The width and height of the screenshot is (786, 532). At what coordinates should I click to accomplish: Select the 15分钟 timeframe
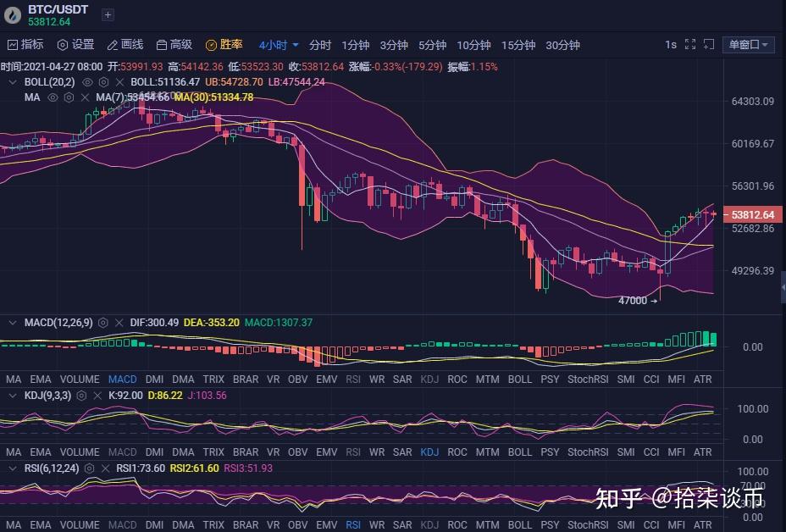click(518, 45)
